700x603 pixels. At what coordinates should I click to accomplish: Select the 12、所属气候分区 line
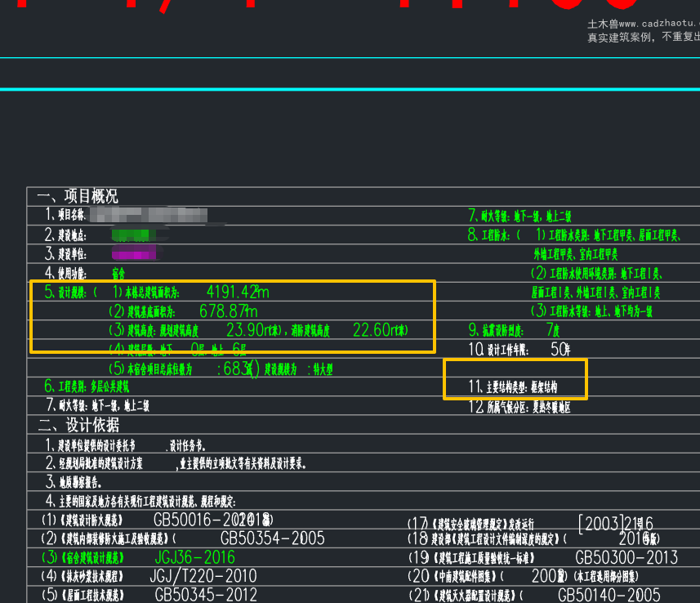tap(519, 407)
